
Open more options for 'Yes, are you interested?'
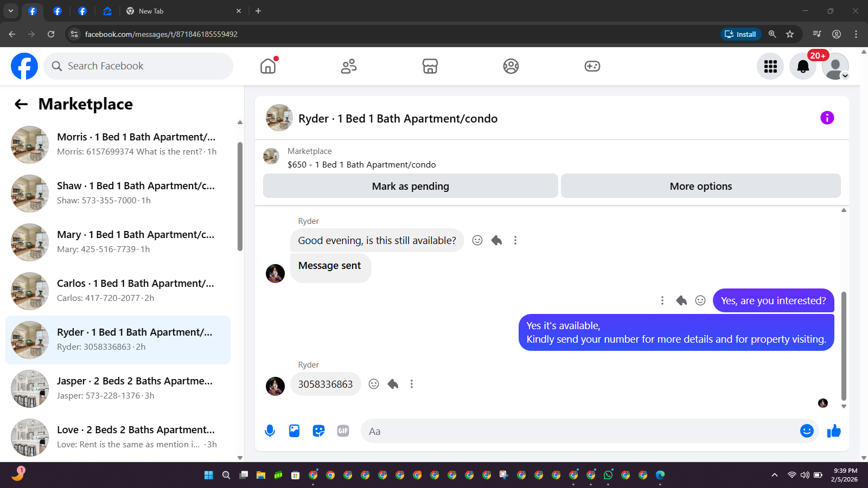click(662, 300)
